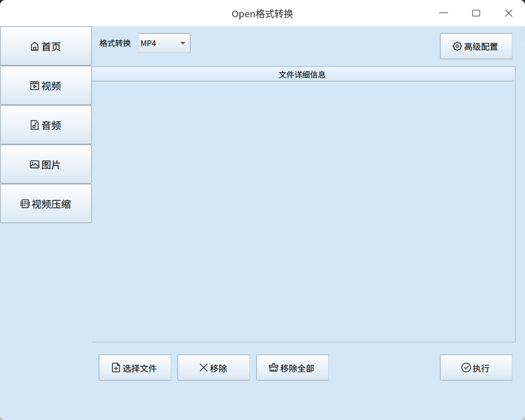Image resolution: width=525 pixels, height=420 pixels.
Task: Click the home icon beside 首页
Action: 35,46
